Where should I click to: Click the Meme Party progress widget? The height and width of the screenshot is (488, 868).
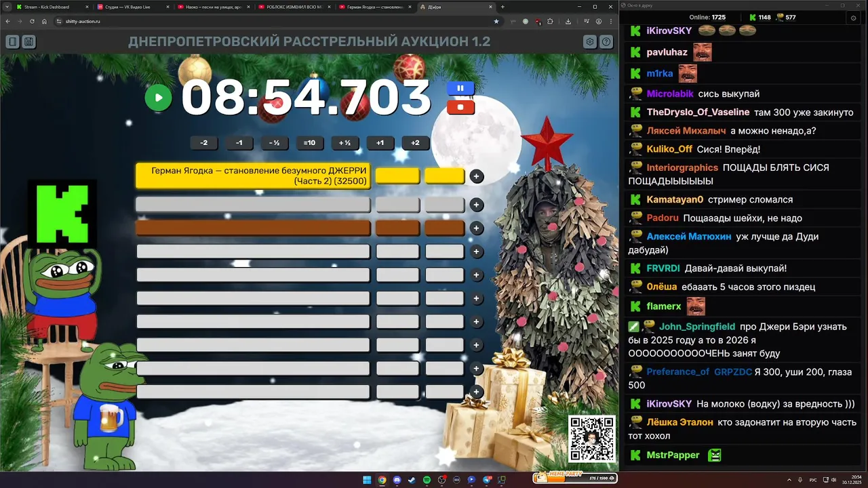[574, 478]
